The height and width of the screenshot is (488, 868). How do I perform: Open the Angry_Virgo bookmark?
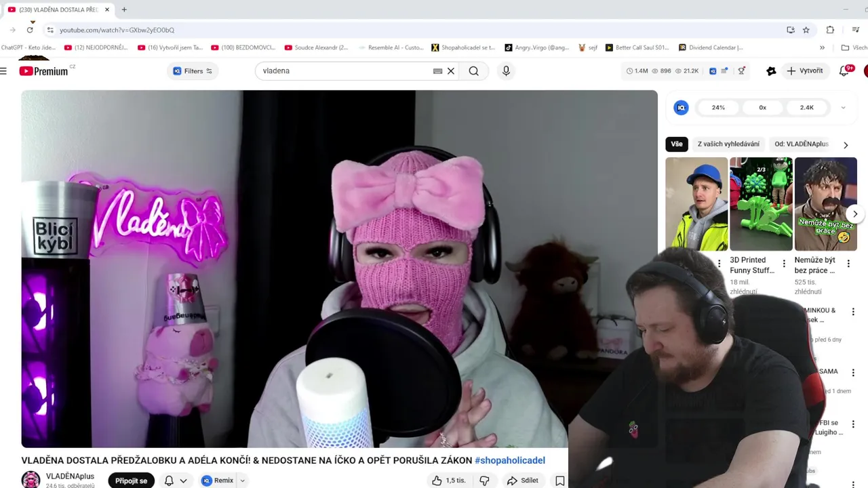[538, 47]
